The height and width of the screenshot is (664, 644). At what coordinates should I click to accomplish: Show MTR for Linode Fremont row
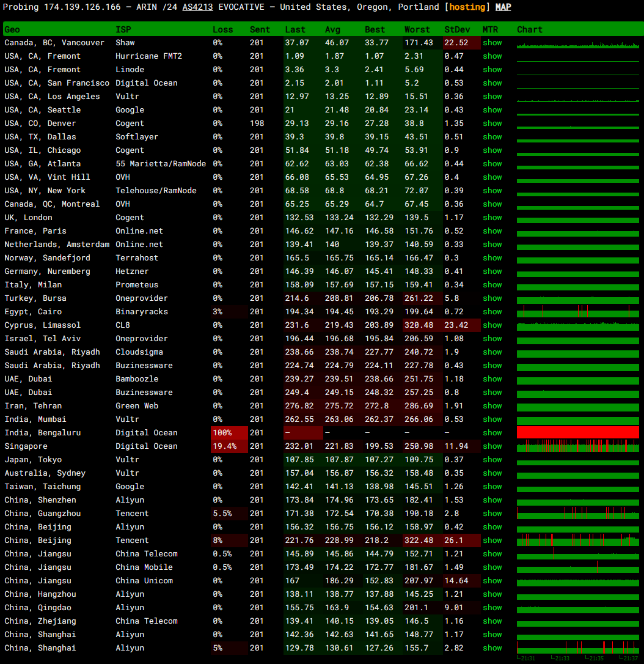[x=492, y=70]
